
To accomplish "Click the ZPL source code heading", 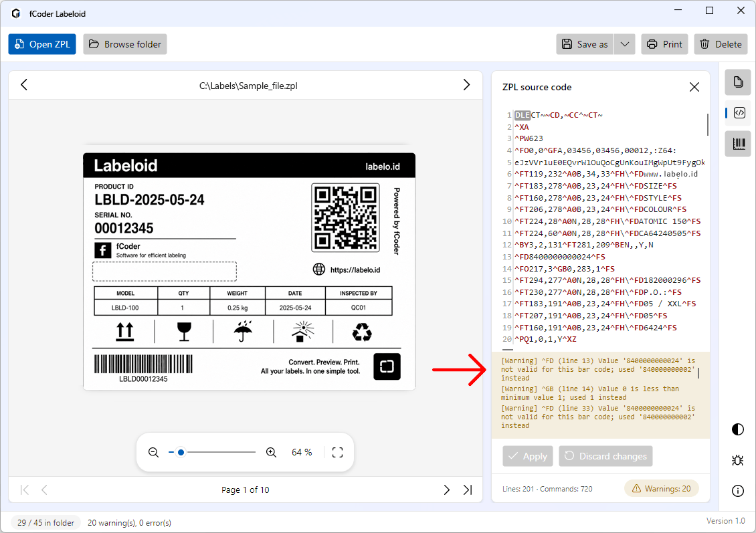I will [x=537, y=87].
